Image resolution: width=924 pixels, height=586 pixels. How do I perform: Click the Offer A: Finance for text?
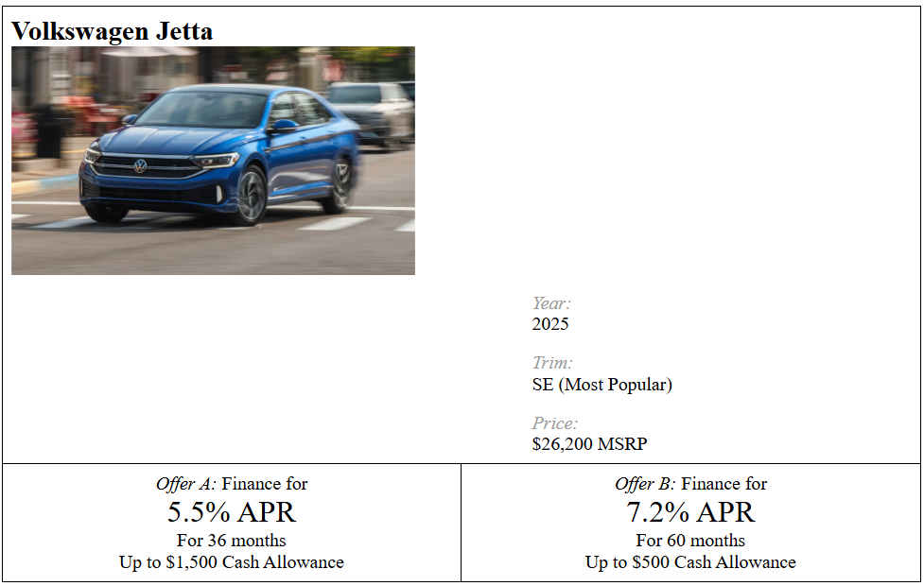[x=232, y=484]
